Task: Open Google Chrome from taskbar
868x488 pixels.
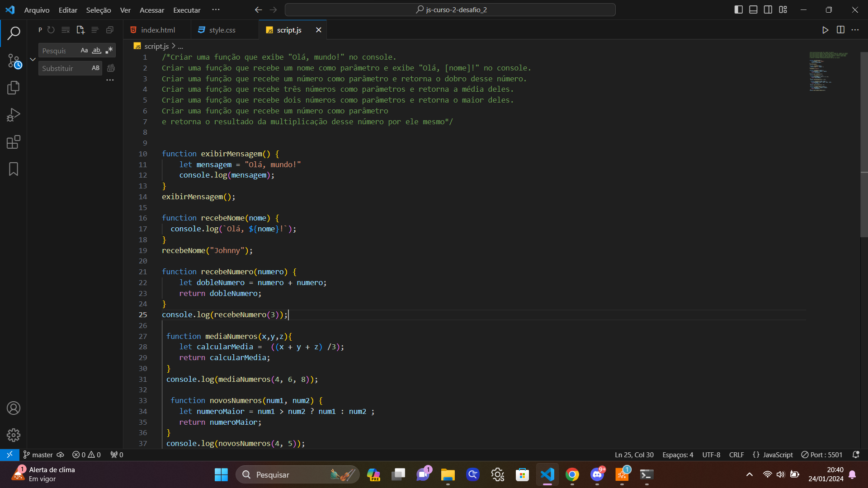Action: pyautogui.click(x=572, y=474)
